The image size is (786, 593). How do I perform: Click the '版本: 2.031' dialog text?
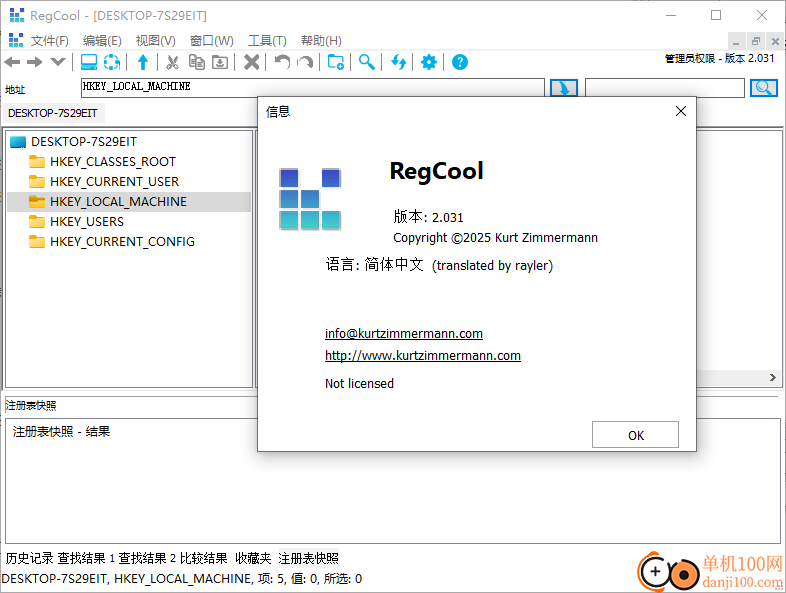pyautogui.click(x=428, y=217)
